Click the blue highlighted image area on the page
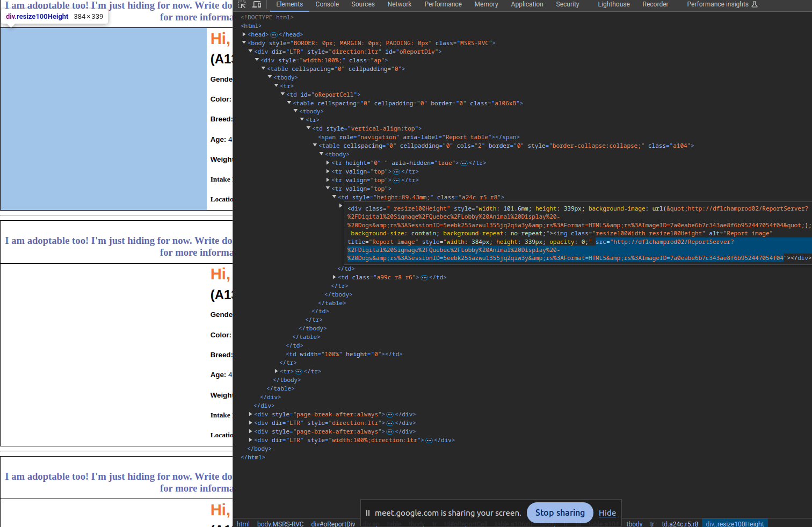The width and height of the screenshot is (812, 527). pyautogui.click(x=103, y=119)
